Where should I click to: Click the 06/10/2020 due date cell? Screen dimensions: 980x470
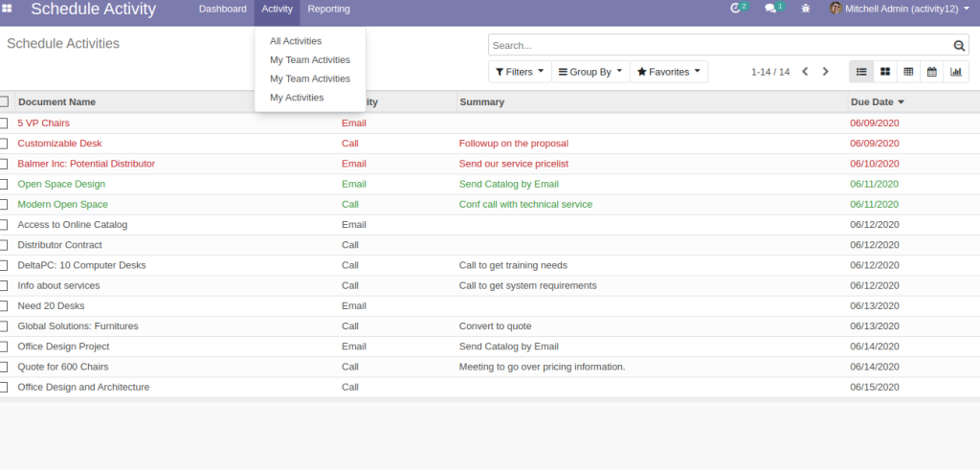point(875,164)
